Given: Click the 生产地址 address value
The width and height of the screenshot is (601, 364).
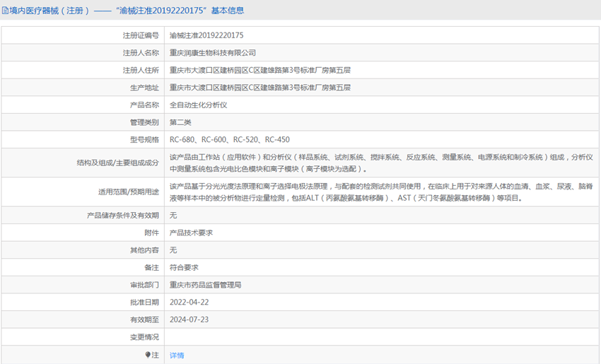Looking at the screenshot, I should pos(259,88).
